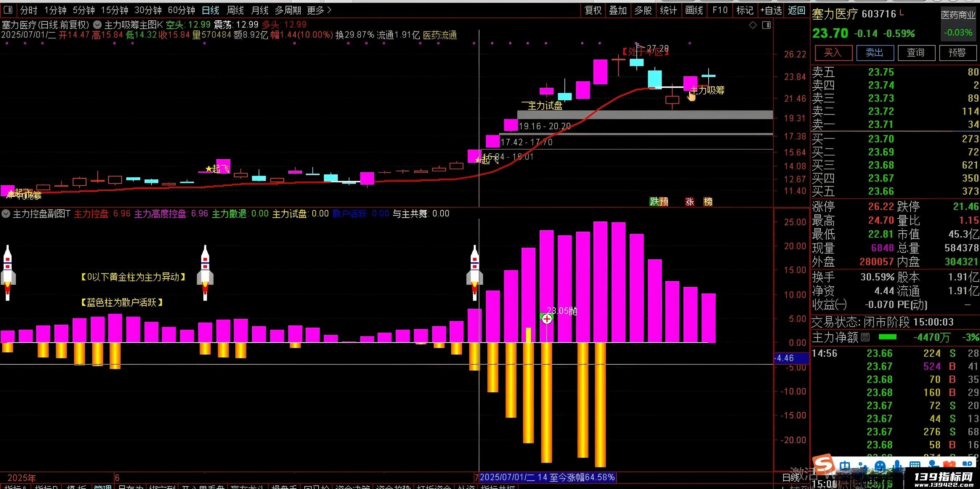
Task: Toggle the side panel icon above chart
Action: 766,25
